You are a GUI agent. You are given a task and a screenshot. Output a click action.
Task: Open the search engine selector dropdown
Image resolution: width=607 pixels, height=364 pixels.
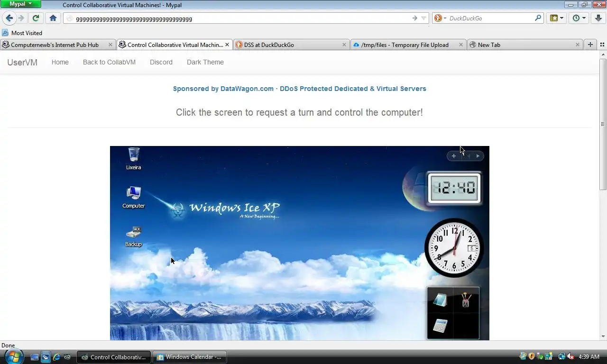(x=440, y=18)
